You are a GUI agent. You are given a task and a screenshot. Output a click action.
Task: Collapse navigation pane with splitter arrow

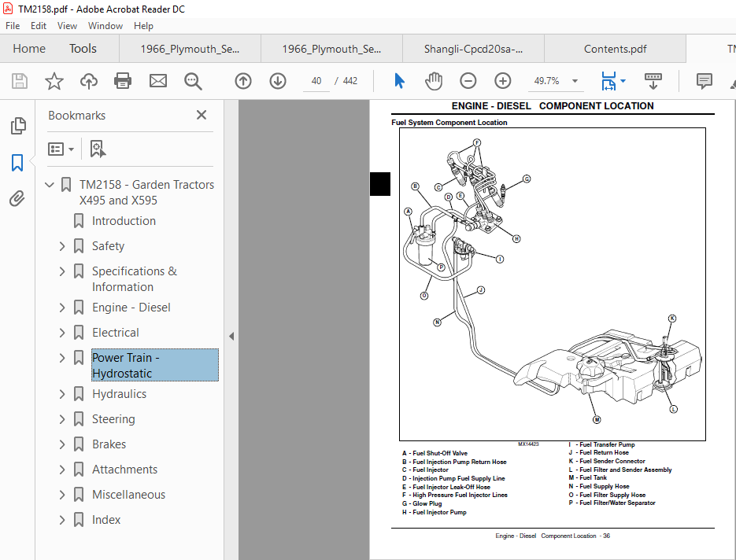(x=231, y=336)
